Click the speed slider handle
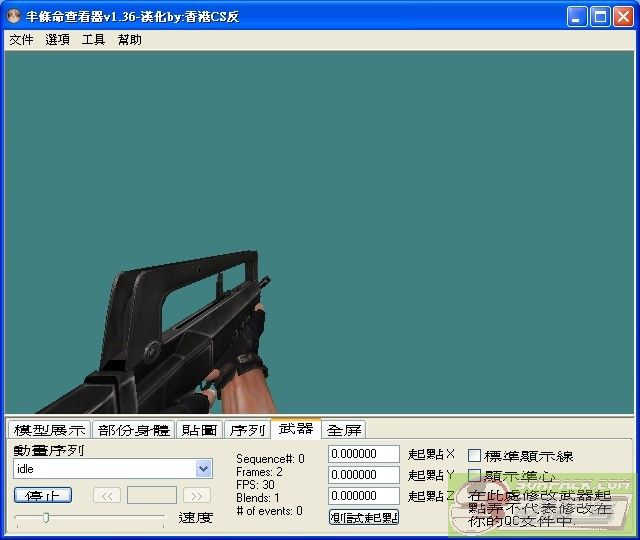Image resolution: width=640 pixels, height=540 pixels. pyautogui.click(x=45, y=517)
